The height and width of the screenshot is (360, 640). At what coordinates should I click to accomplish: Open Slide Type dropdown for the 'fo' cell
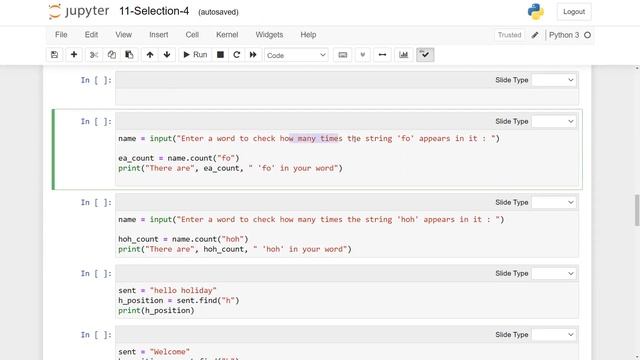tap(554, 121)
